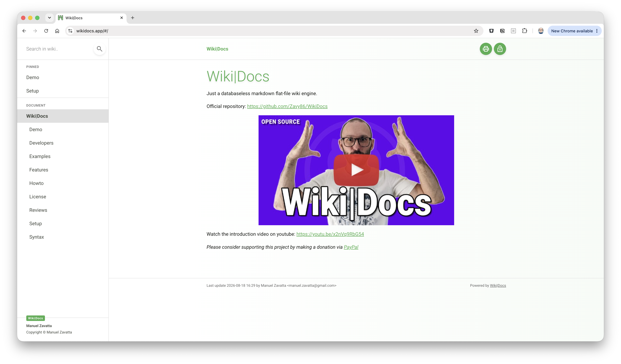Open the Reviews page in sidebar
Image resolution: width=621 pixels, height=364 pixels.
coord(63,210)
